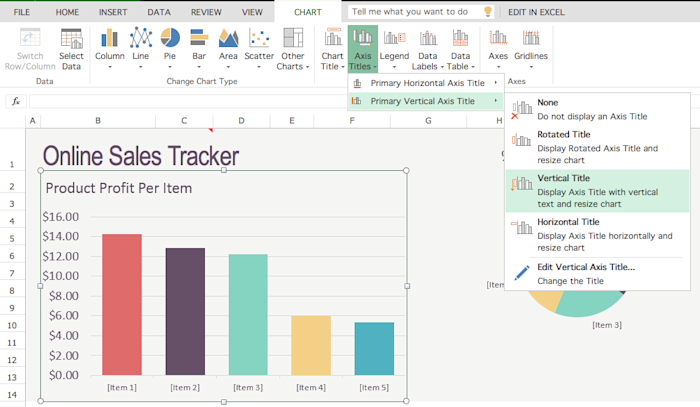Expand the Axes dropdown arrow
Image resolution: width=700 pixels, height=407 pixels.
[498, 67]
